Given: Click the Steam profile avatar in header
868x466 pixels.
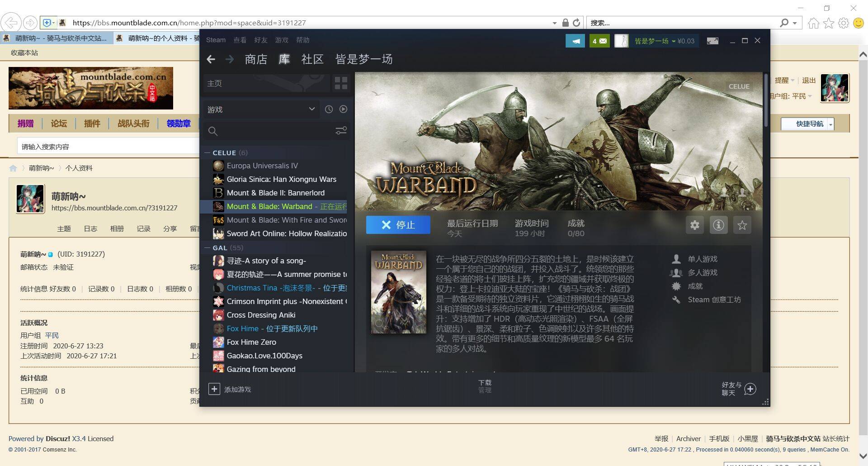Looking at the screenshot, I should (622, 41).
